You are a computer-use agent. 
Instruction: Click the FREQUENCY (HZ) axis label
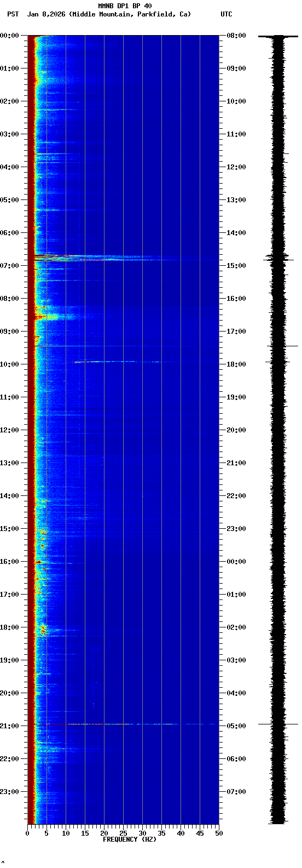coord(130,840)
